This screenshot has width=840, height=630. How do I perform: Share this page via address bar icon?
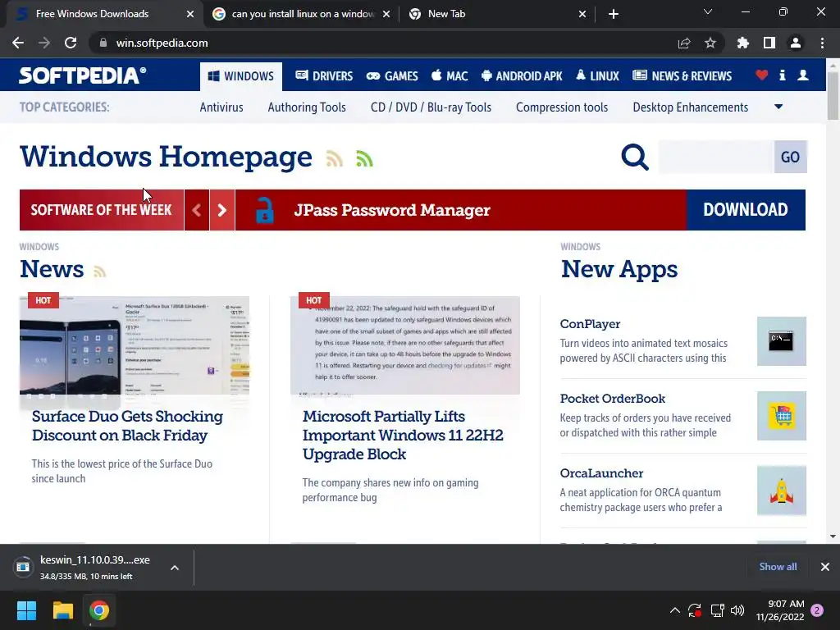[684, 43]
